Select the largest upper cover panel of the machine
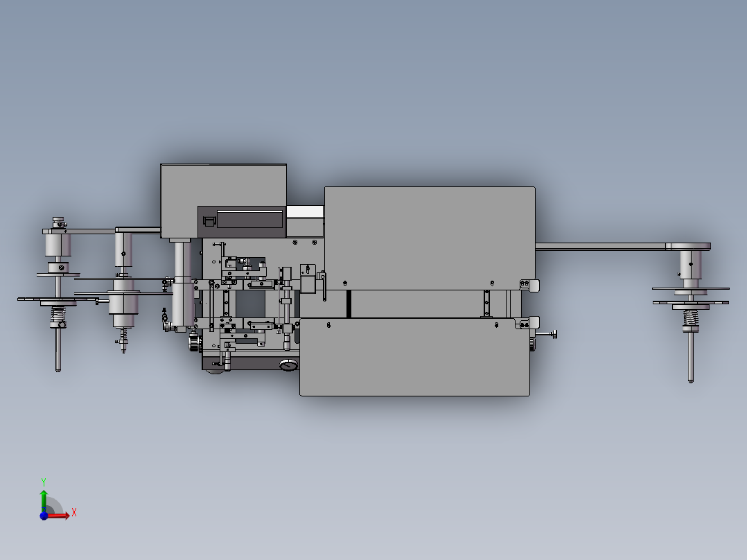Image resolution: width=747 pixels, height=560 pixels. coord(430,238)
